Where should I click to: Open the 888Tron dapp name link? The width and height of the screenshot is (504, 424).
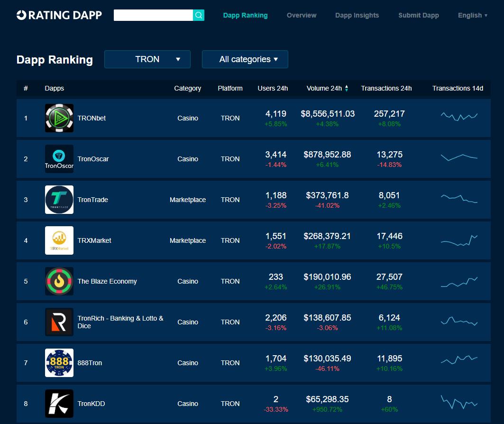[90, 363]
